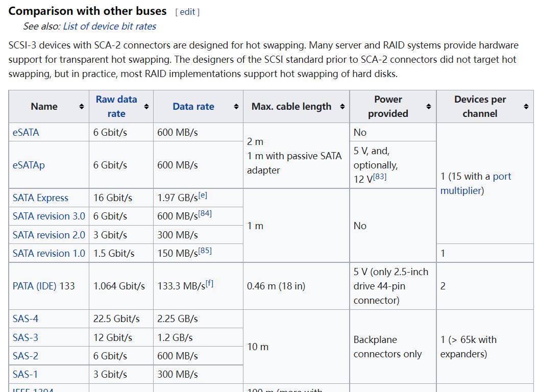Select the 1.5 Gbit/s cell
The width and height of the screenshot is (540, 392).
121,253
